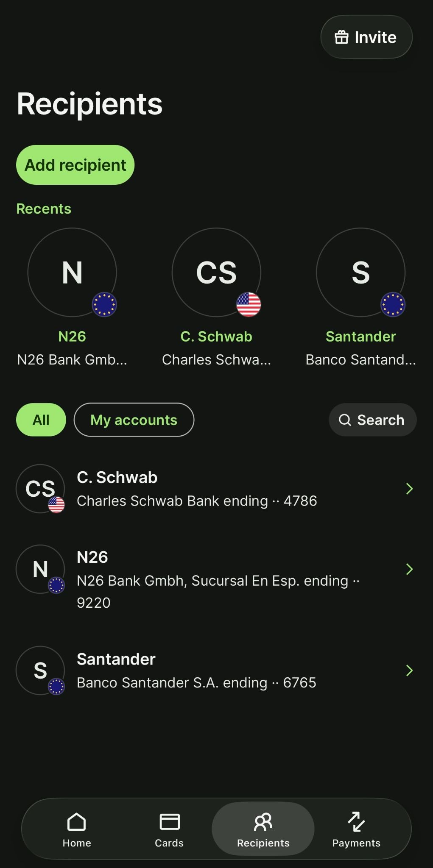
Task: Select C. Schwab avatar in Recents
Action: 216,273
